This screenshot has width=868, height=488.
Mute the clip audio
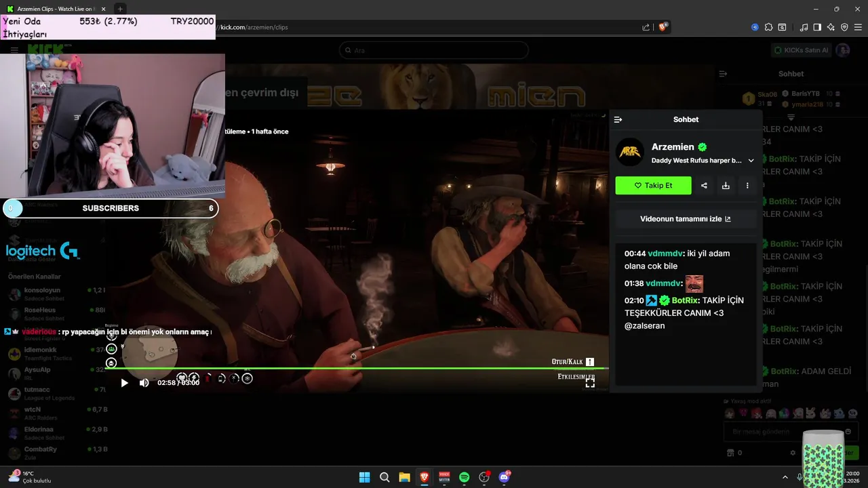pyautogui.click(x=144, y=383)
